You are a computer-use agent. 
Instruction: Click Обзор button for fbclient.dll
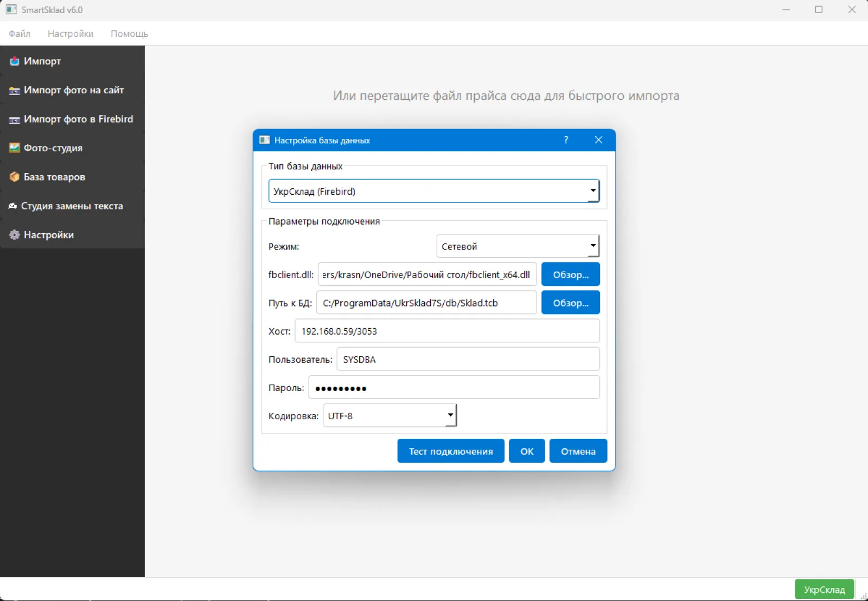pos(571,274)
